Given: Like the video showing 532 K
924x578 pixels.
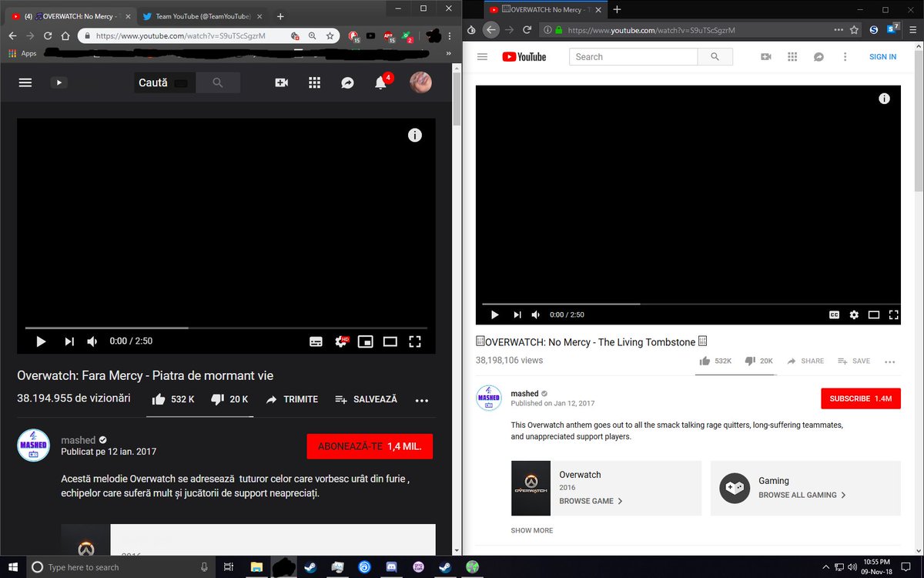Looking at the screenshot, I should pos(172,399).
